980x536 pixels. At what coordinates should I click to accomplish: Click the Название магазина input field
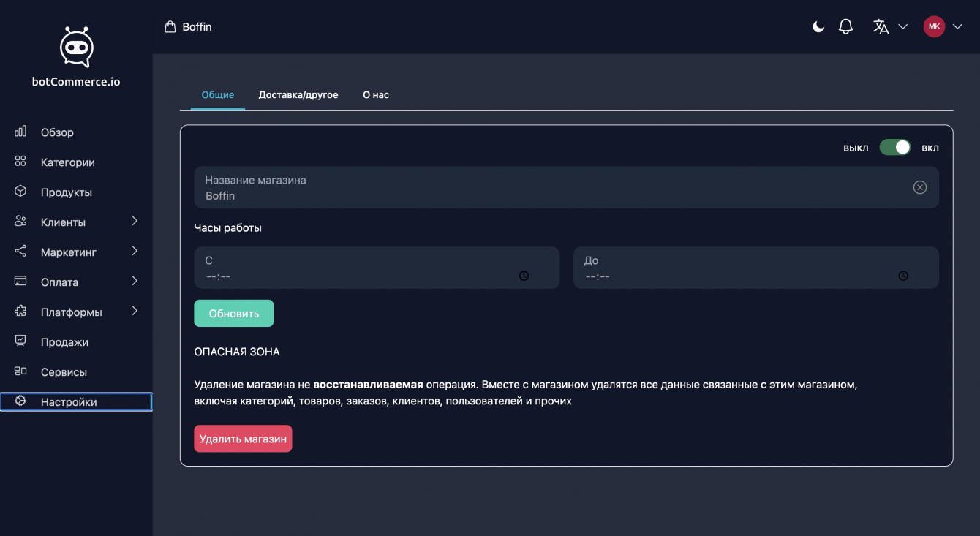[566, 187]
